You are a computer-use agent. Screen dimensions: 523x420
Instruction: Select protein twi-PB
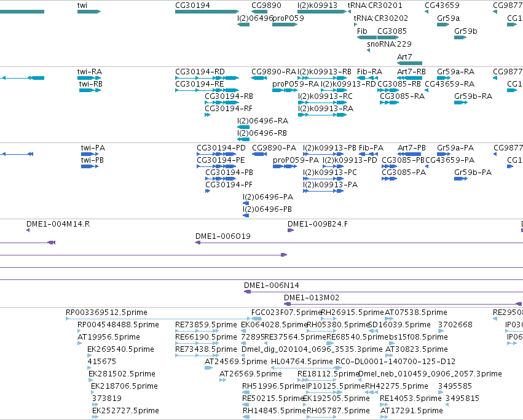pos(90,166)
